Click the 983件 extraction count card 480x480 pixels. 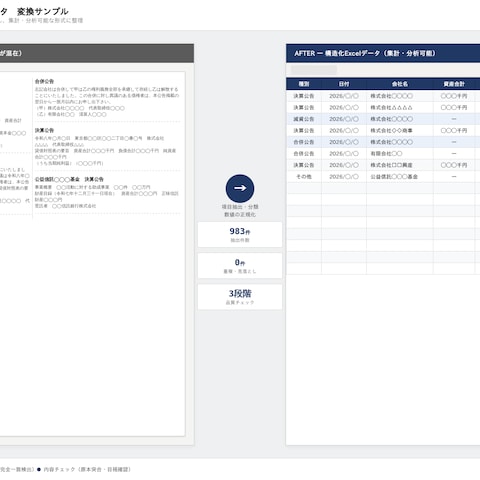(x=240, y=235)
